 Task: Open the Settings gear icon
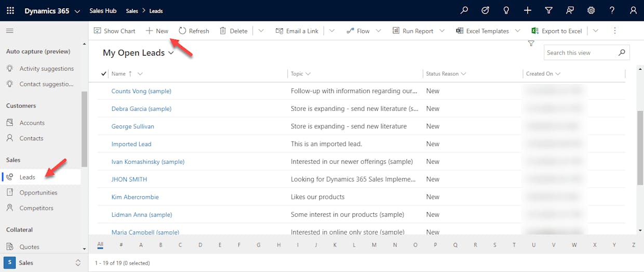[x=591, y=10]
